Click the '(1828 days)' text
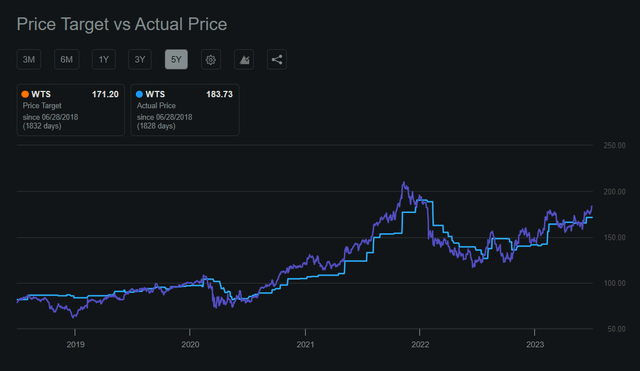Viewport: 640px width, 371px height. click(156, 126)
